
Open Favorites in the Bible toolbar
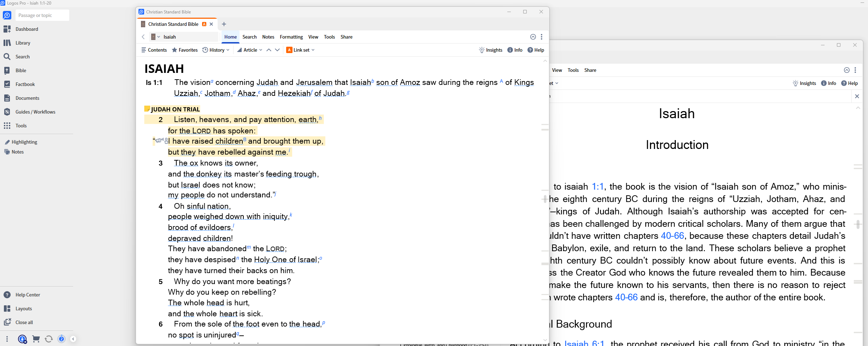point(185,50)
